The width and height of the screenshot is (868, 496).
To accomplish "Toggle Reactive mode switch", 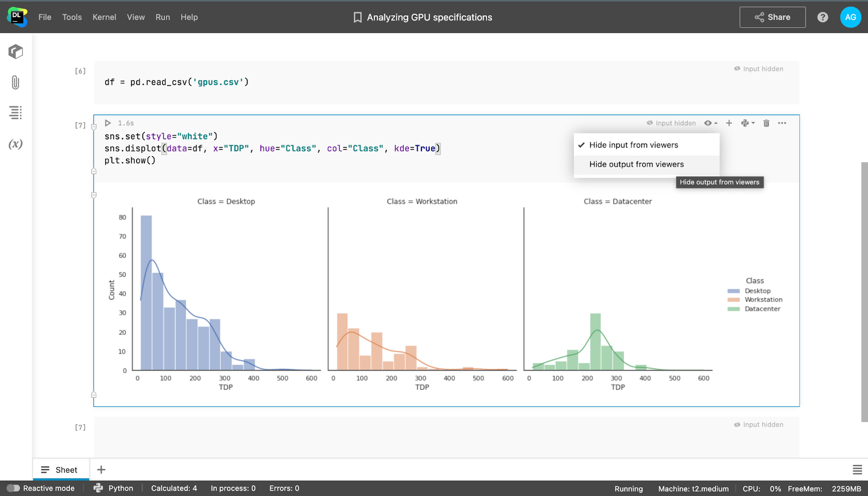I will (x=13, y=488).
